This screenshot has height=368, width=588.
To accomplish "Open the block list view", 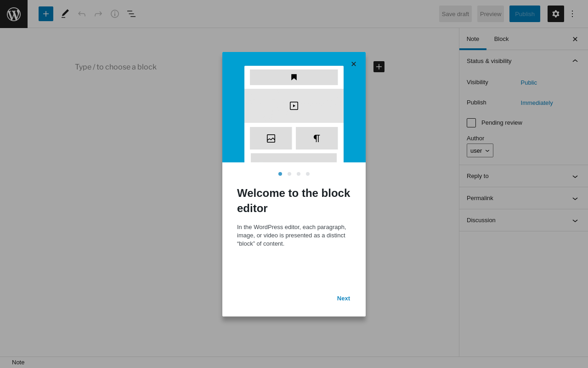I will (131, 14).
